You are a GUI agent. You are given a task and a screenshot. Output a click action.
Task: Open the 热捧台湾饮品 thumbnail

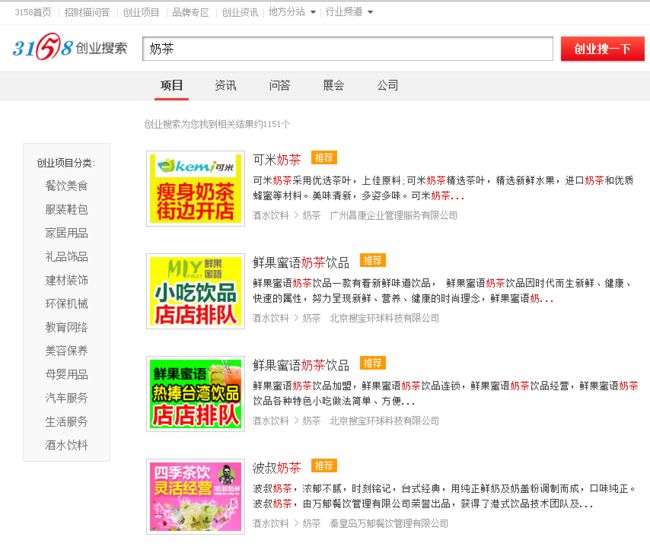pyautogui.click(x=195, y=393)
